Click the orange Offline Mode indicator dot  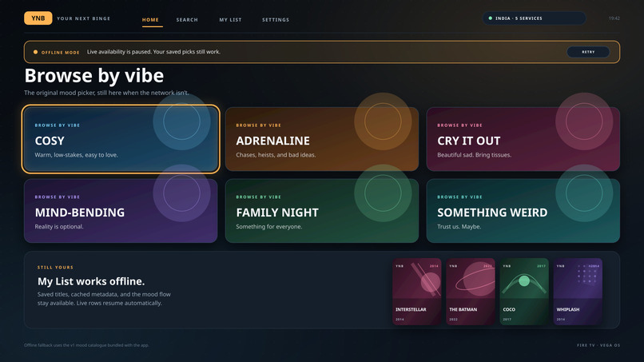click(x=35, y=52)
